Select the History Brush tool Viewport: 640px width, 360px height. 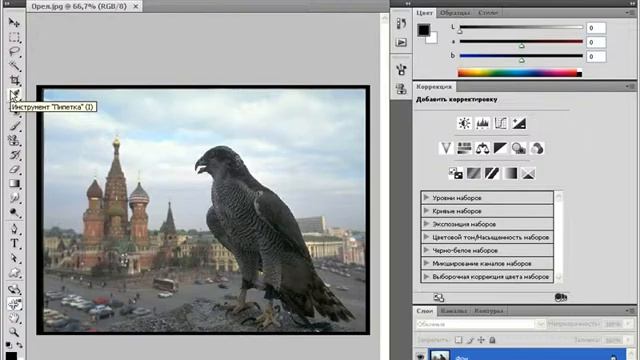[x=14, y=155]
